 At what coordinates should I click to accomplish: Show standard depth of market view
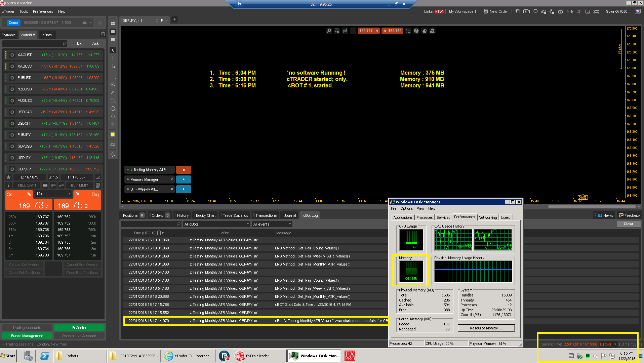point(45,185)
